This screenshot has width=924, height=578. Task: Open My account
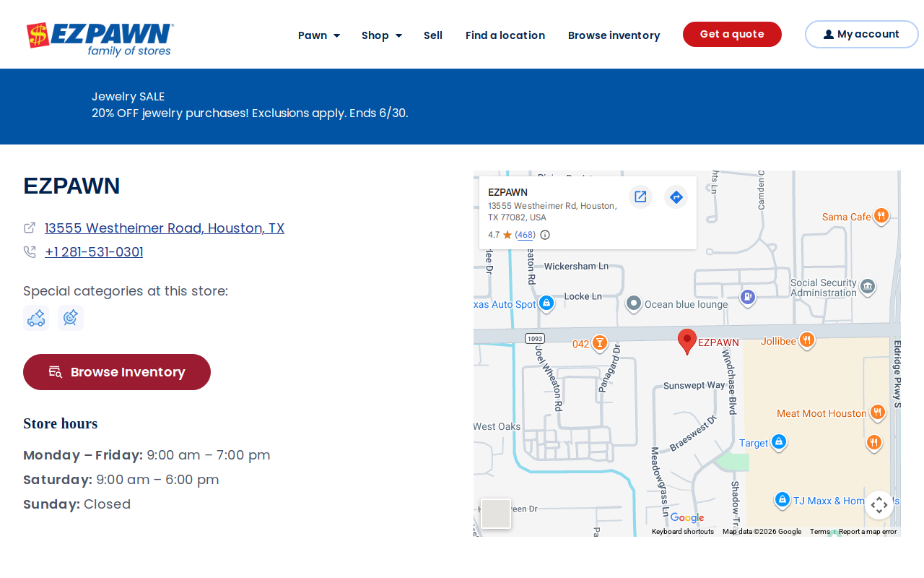click(x=862, y=34)
